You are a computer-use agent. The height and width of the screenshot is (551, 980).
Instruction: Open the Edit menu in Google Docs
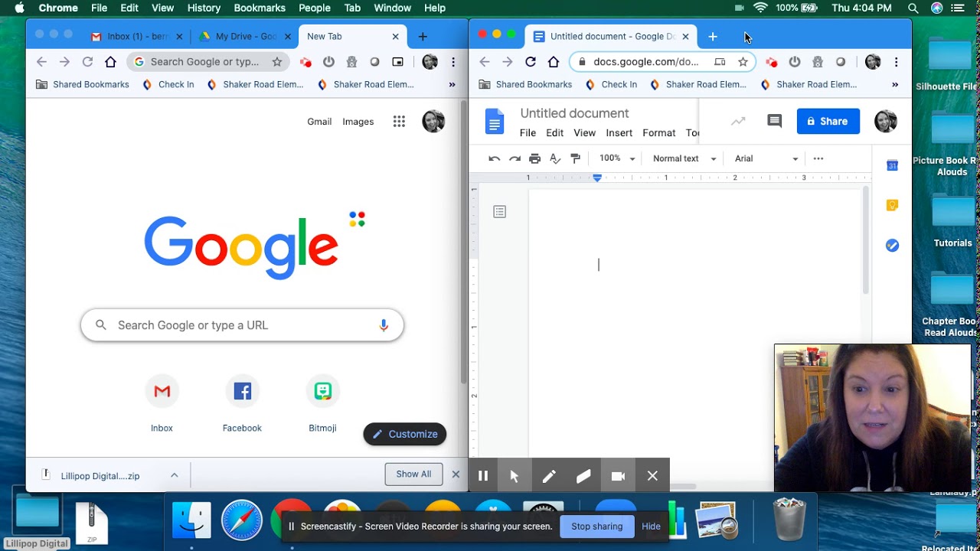pos(554,133)
